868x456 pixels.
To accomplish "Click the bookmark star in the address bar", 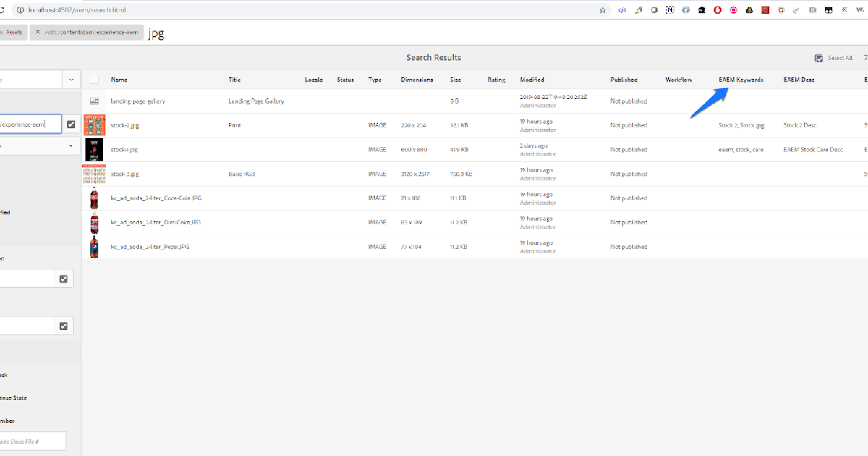I will (x=603, y=10).
